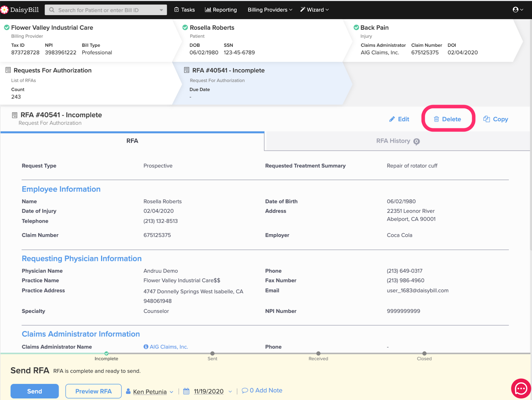Click the Sent status progress marker

click(212, 353)
